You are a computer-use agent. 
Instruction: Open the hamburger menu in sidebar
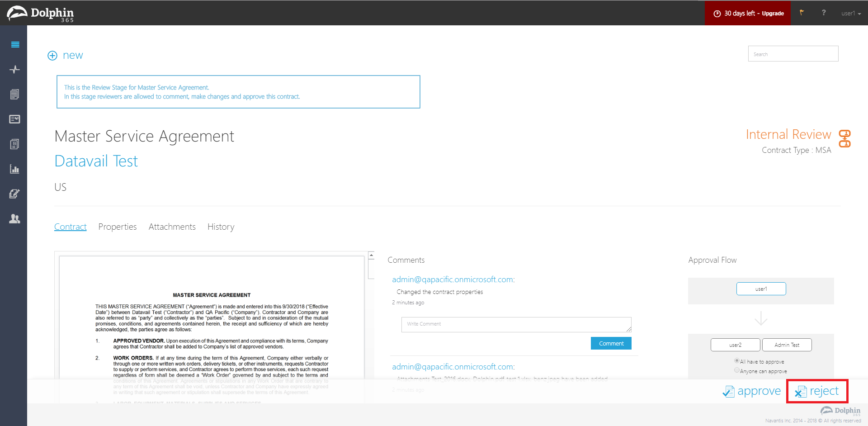click(x=15, y=44)
